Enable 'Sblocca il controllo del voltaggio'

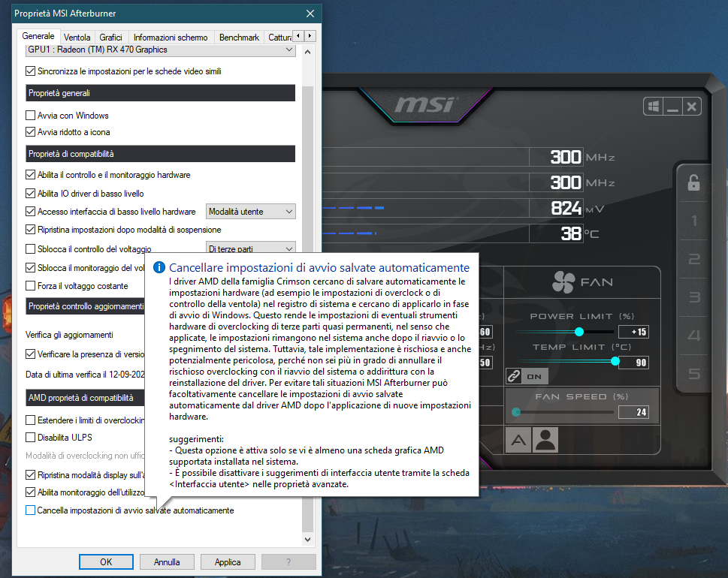tap(30, 248)
